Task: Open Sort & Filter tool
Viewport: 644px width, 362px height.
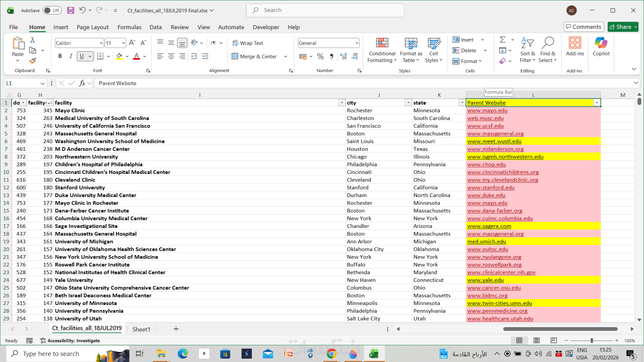Action: click(527, 50)
